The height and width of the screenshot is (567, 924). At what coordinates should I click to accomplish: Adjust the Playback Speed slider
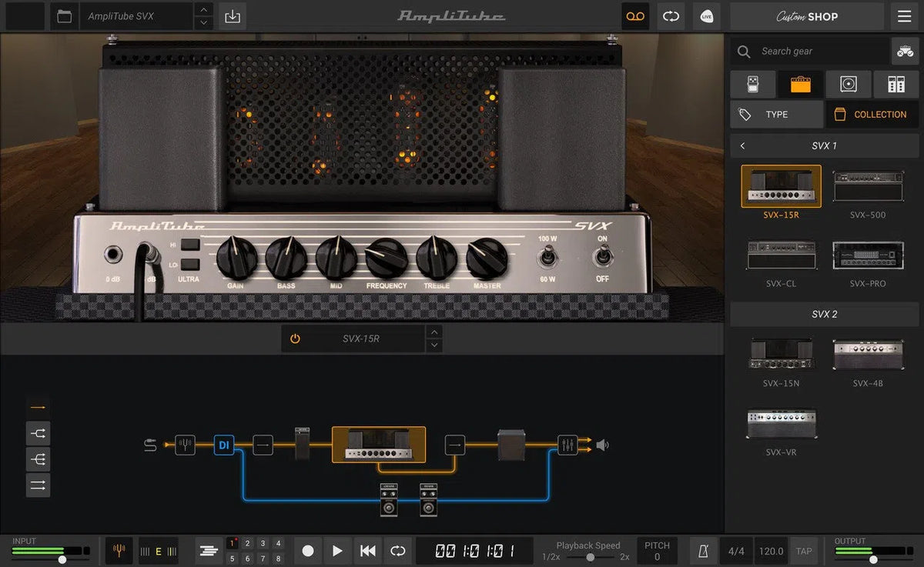tap(591, 555)
